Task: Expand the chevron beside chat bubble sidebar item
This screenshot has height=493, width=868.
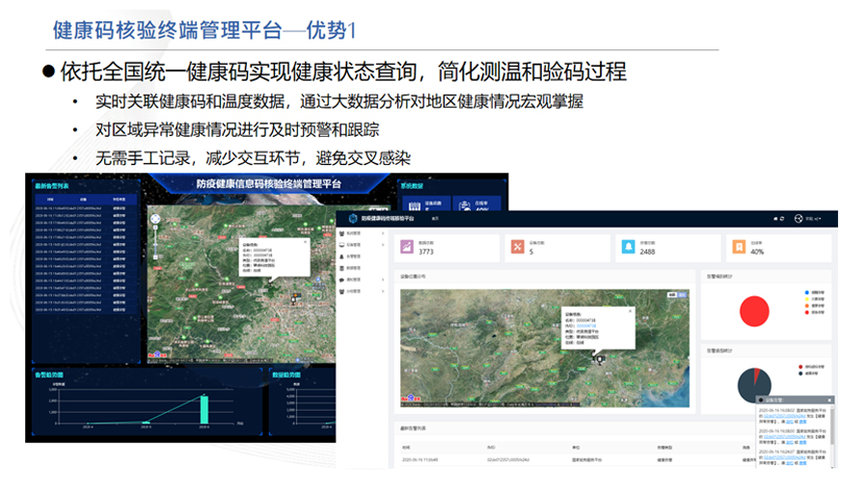Action: point(383,280)
